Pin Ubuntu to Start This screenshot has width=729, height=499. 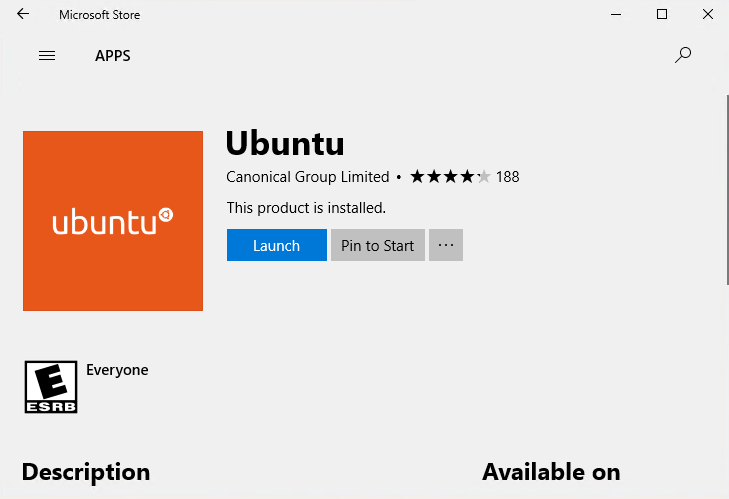[x=378, y=245]
